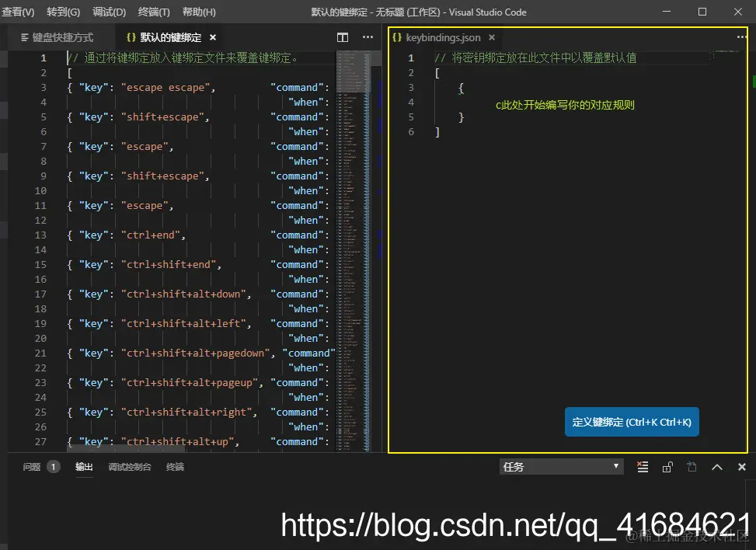This screenshot has height=550, width=756.
Task: Click the closing brace on line 5 of keybindings.json
Action: pyautogui.click(x=461, y=117)
